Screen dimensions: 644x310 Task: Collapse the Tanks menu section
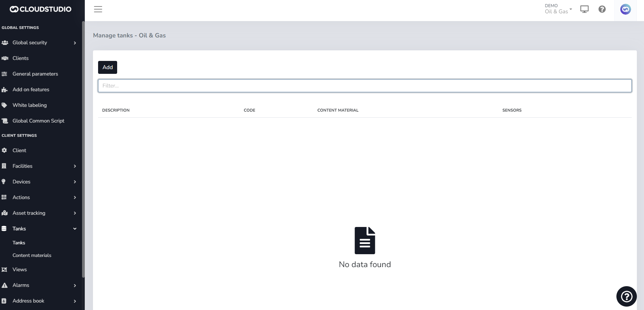(75, 229)
